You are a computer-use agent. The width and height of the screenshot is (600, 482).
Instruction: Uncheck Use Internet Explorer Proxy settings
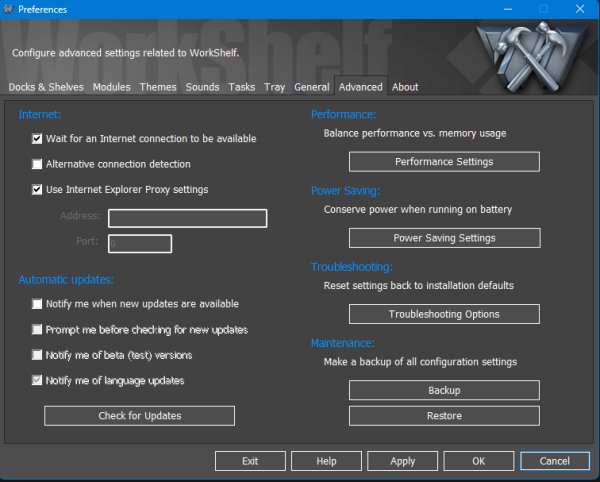pos(37,189)
